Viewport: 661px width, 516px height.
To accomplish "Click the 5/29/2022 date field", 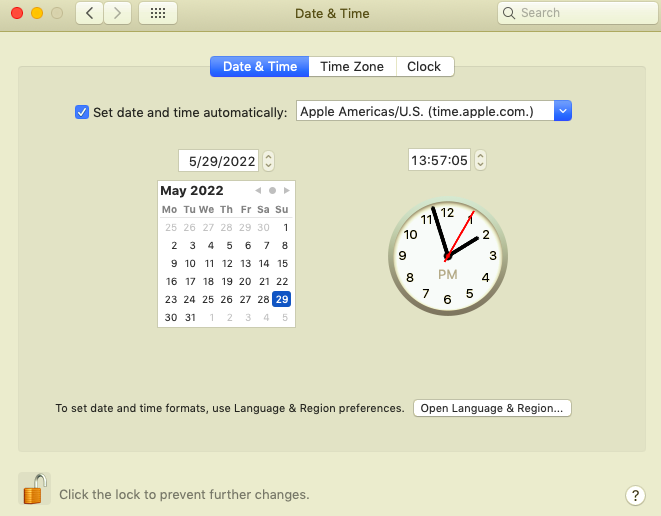I will pos(218,161).
